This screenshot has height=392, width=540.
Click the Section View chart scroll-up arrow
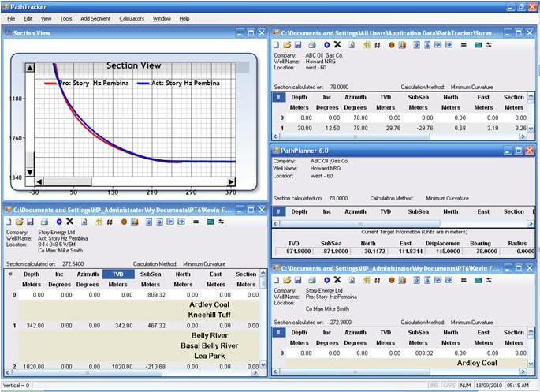(30, 68)
